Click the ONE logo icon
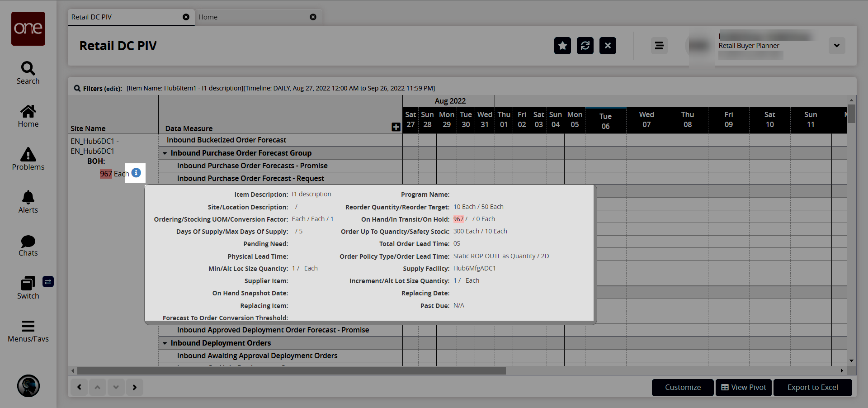Viewport: 868px width, 408px height. click(x=28, y=28)
